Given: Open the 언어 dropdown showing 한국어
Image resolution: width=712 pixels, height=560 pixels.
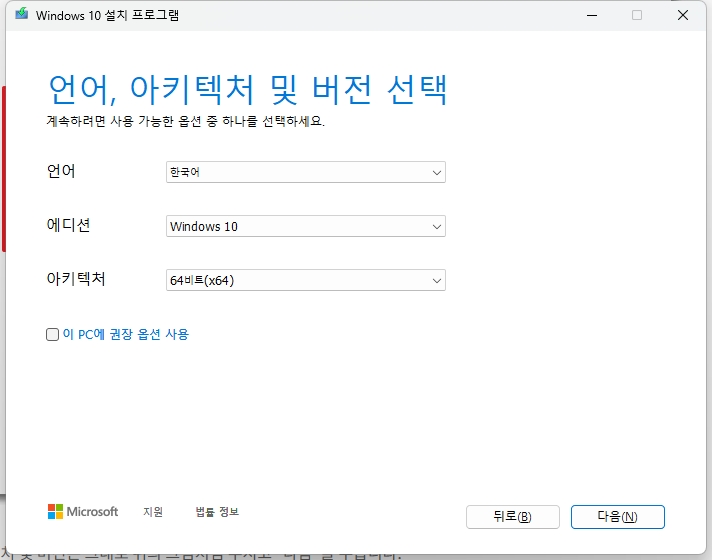Looking at the screenshot, I should point(306,172).
